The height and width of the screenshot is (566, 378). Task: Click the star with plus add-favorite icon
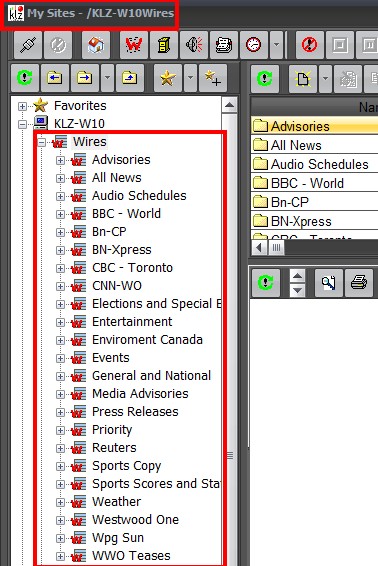tap(213, 78)
